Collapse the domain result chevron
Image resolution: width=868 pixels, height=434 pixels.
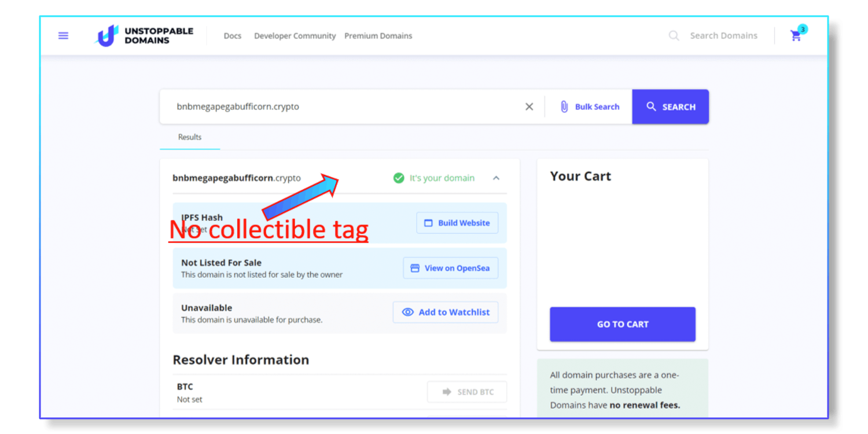tap(496, 178)
